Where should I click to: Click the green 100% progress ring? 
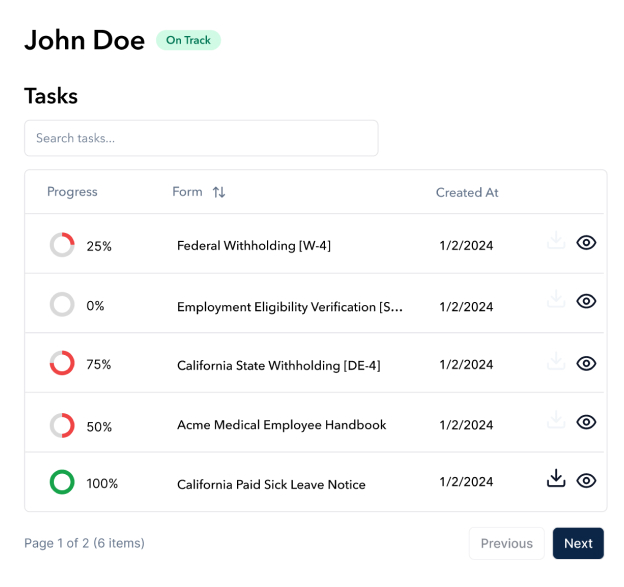point(62,482)
